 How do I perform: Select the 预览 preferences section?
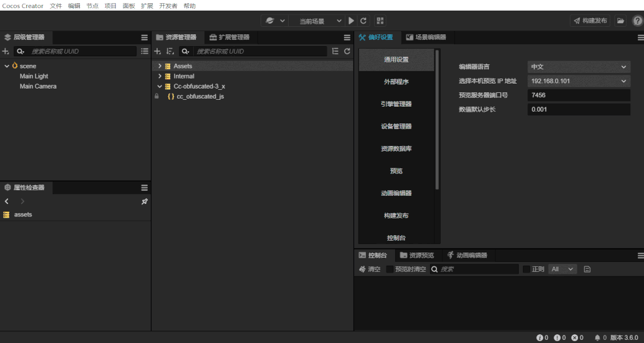(396, 171)
